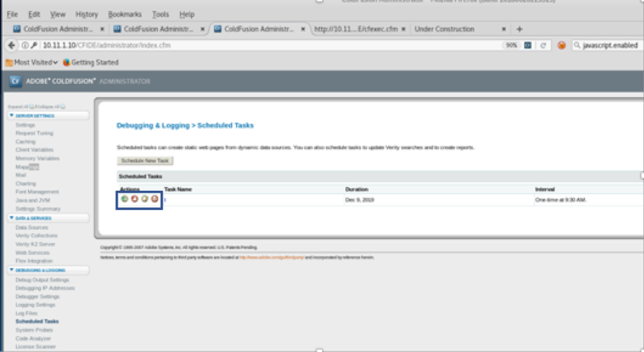
Task: Click Expand All in the sidebar
Action: pyautogui.click(x=21, y=107)
